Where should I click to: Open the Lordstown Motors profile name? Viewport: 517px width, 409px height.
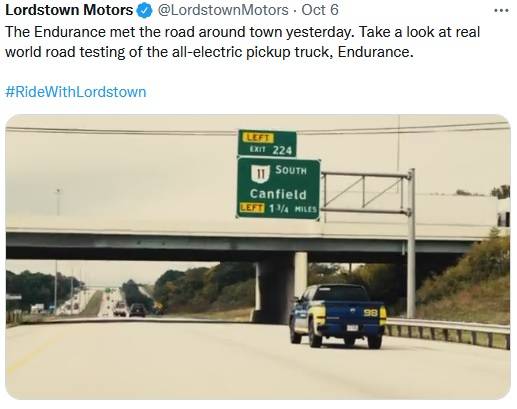pos(69,10)
